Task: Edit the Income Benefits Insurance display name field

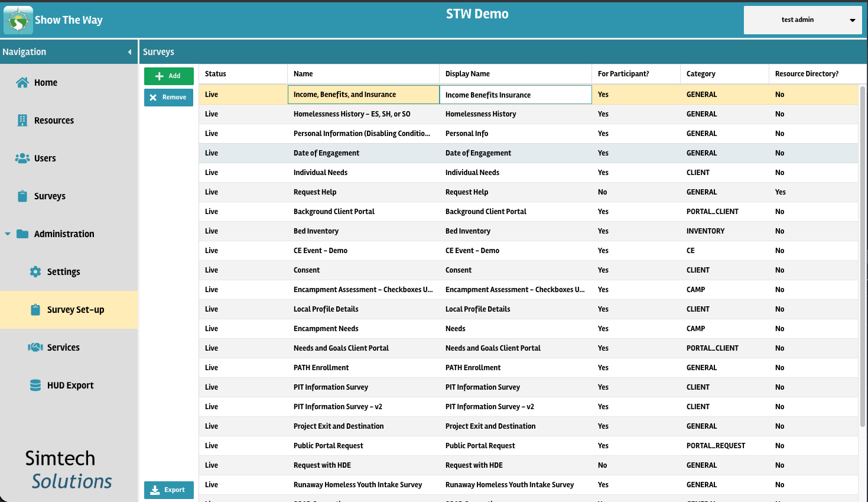Action: coord(515,95)
